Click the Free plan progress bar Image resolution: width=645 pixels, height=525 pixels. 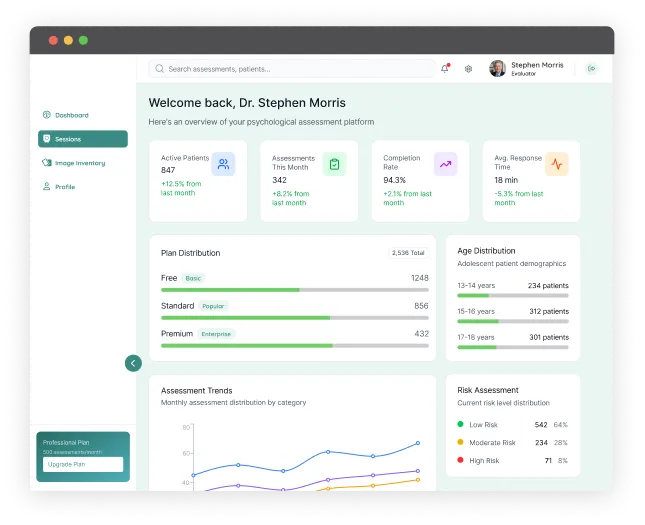294,290
